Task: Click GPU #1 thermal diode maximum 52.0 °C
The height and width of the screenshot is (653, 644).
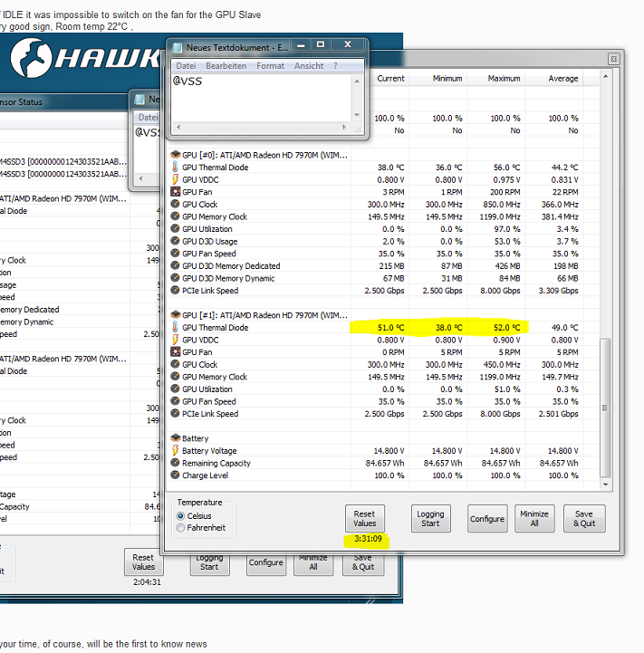Action: coord(507,328)
